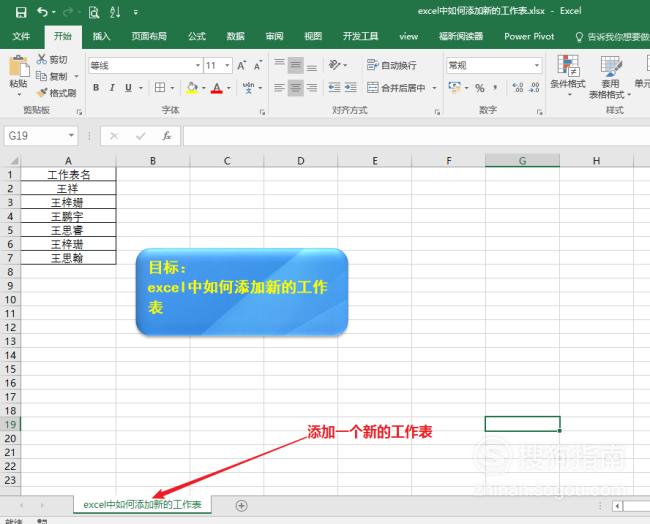Expand the Name Box dropdown arrow
The image size is (650, 524).
pyautogui.click(x=71, y=136)
